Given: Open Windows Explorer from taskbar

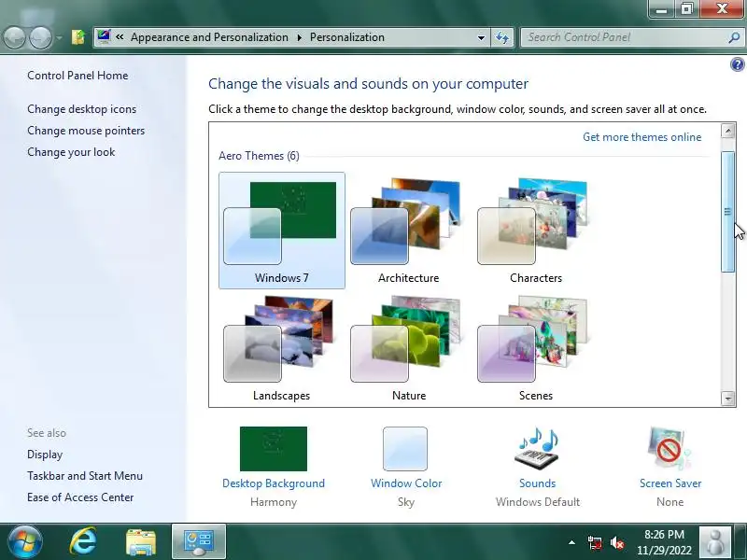Looking at the screenshot, I should 141,542.
